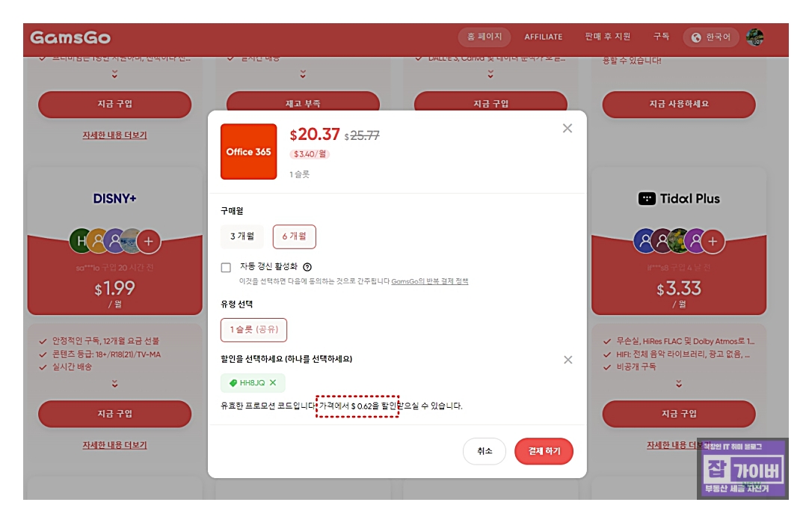
Task: Expand DISNY+ feature list chevron
Action: coord(114,384)
